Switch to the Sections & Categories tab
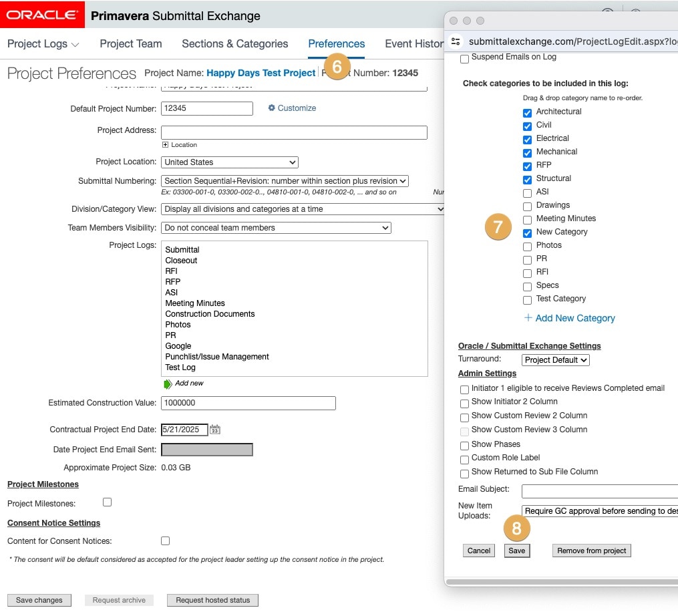 [234, 44]
